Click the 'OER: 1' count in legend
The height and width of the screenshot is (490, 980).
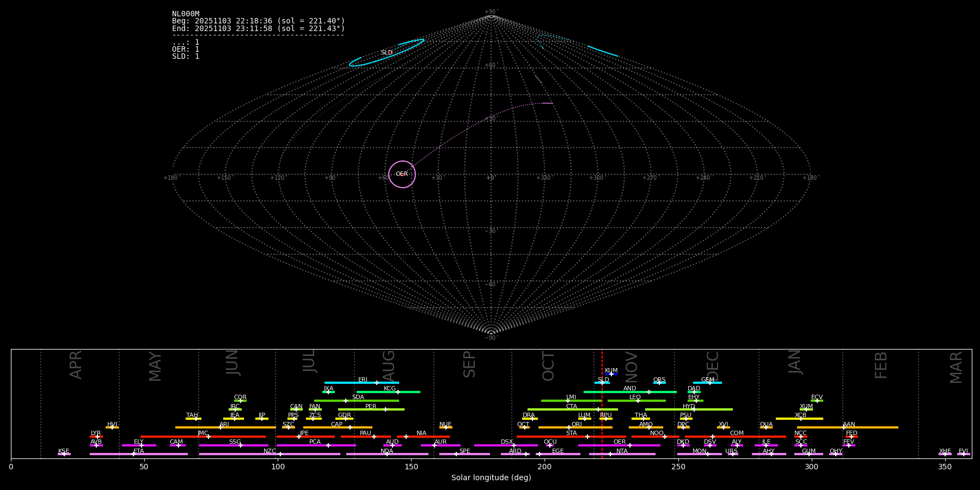click(186, 50)
